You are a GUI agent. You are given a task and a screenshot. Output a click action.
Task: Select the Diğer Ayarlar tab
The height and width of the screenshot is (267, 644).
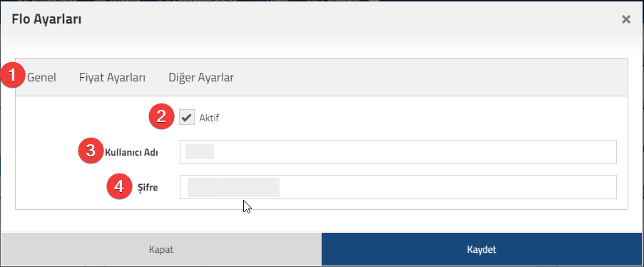(x=201, y=77)
